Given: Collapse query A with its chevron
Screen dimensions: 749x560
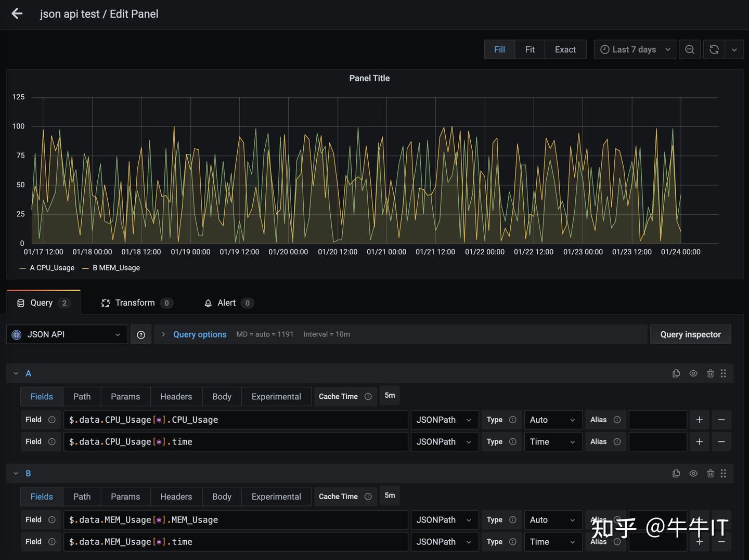Looking at the screenshot, I should (x=15, y=373).
